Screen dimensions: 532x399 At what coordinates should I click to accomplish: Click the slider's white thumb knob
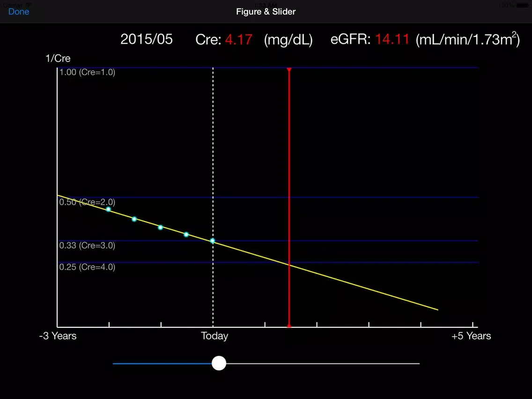pyautogui.click(x=219, y=363)
